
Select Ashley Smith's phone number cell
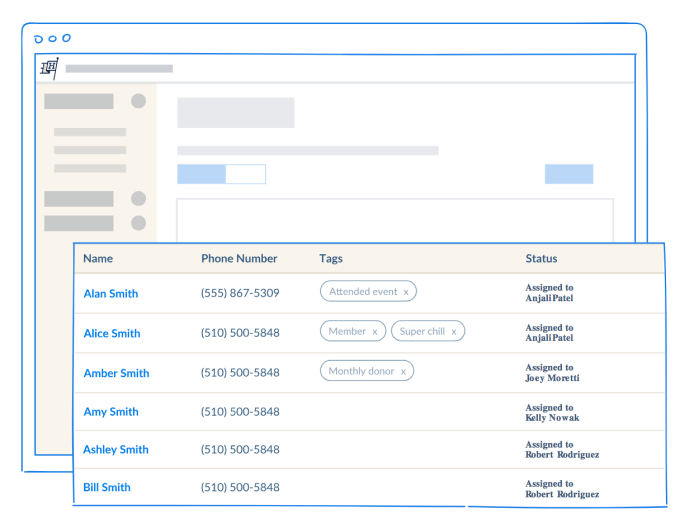(240, 450)
